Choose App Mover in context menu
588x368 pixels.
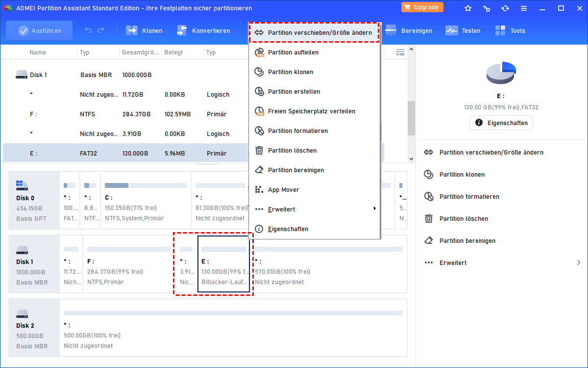(314, 189)
